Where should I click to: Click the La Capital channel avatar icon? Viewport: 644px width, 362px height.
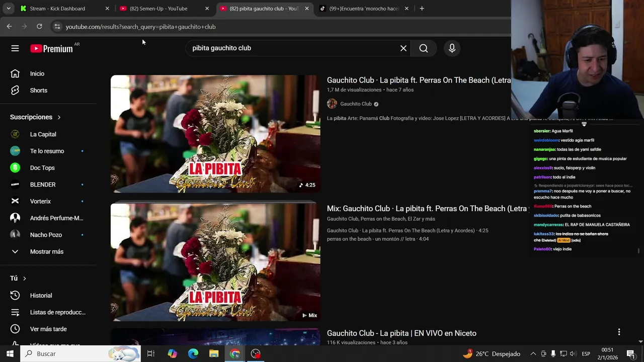click(x=15, y=134)
